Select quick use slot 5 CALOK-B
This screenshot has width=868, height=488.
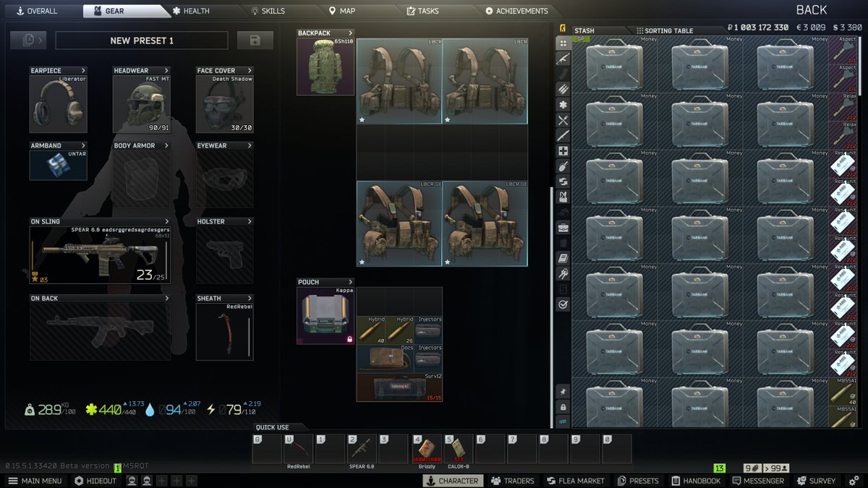point(458,448)
